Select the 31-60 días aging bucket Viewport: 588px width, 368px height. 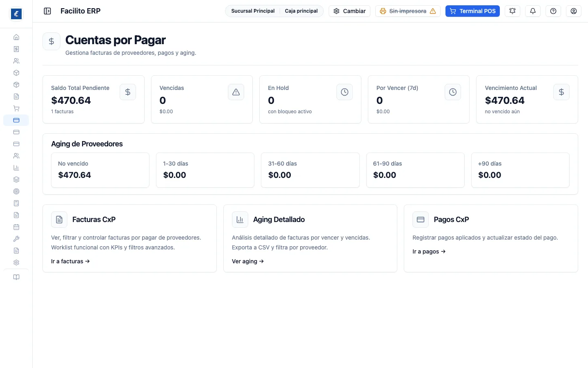point(310,170)
